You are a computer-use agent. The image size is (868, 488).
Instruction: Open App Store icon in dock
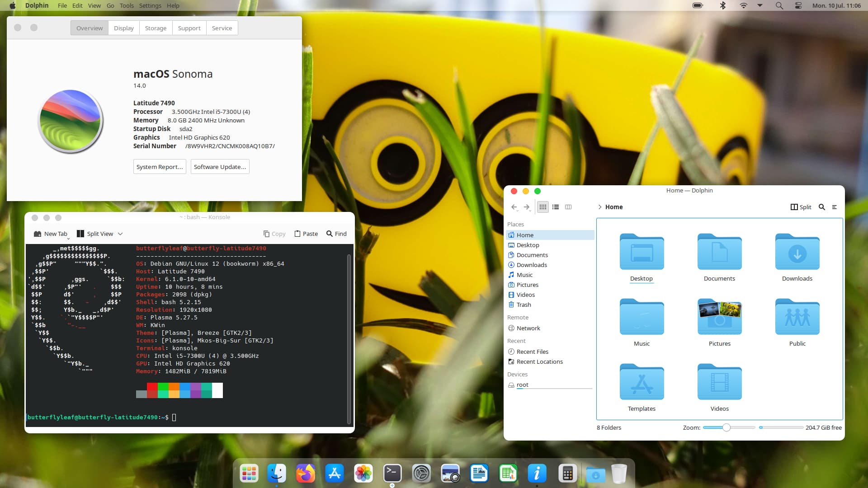pyautogui.click(x=335, y=474)
